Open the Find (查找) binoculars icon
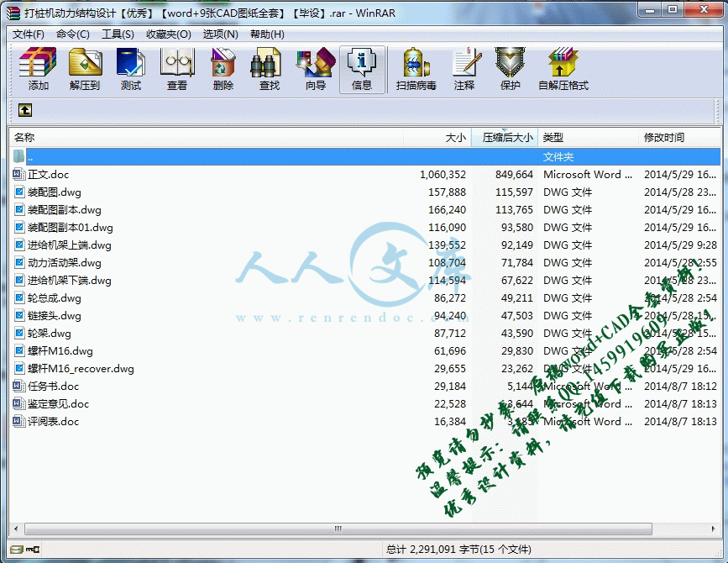Screen dimensions: 728x563 [x=270, y=69]
